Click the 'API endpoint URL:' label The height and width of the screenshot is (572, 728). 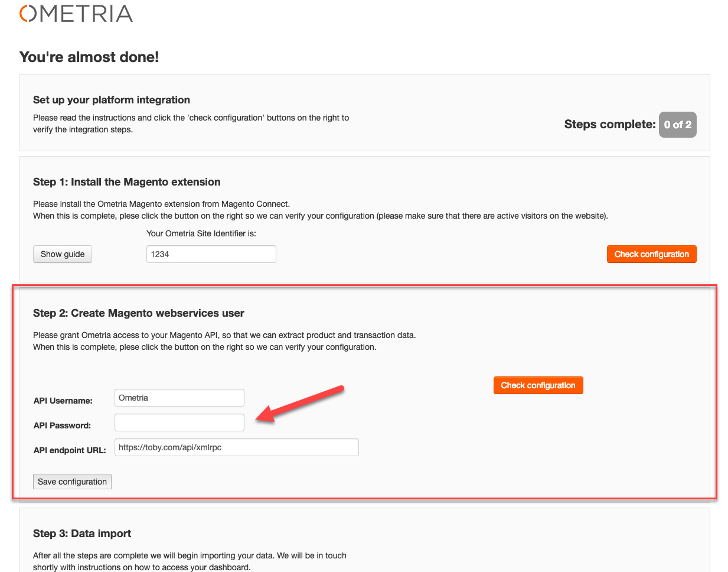(x=70, y=450)
